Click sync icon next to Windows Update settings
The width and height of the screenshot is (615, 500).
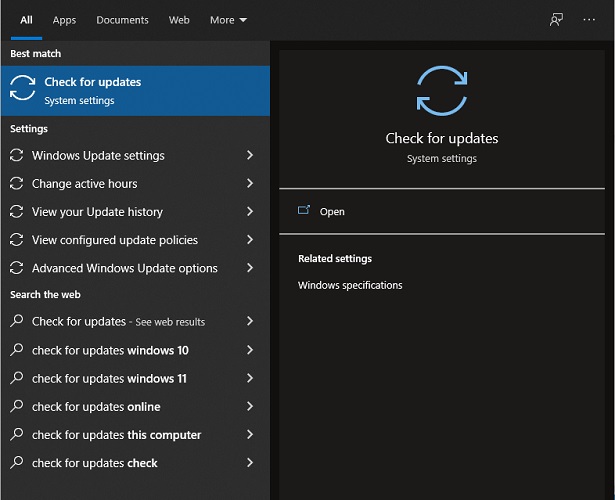tap(16, 156)
